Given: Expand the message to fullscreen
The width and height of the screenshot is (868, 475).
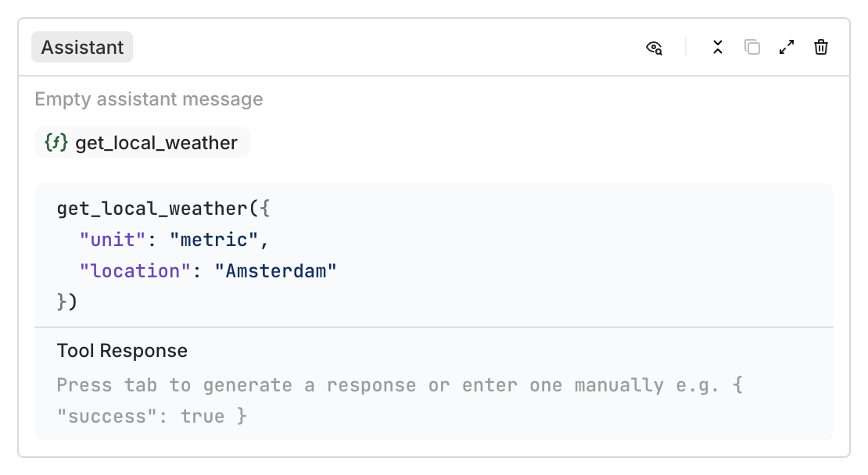Looking at the screenshot, I should (786, 48).
